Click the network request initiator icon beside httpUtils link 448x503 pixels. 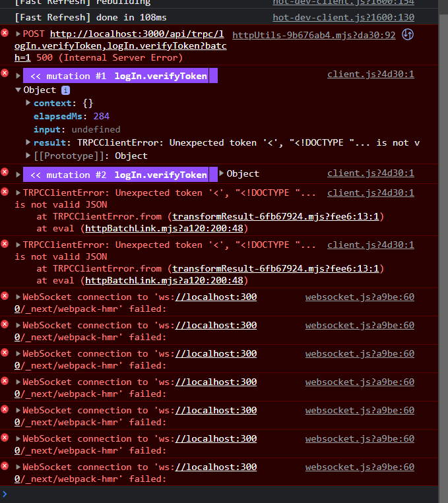pos(408,34)
